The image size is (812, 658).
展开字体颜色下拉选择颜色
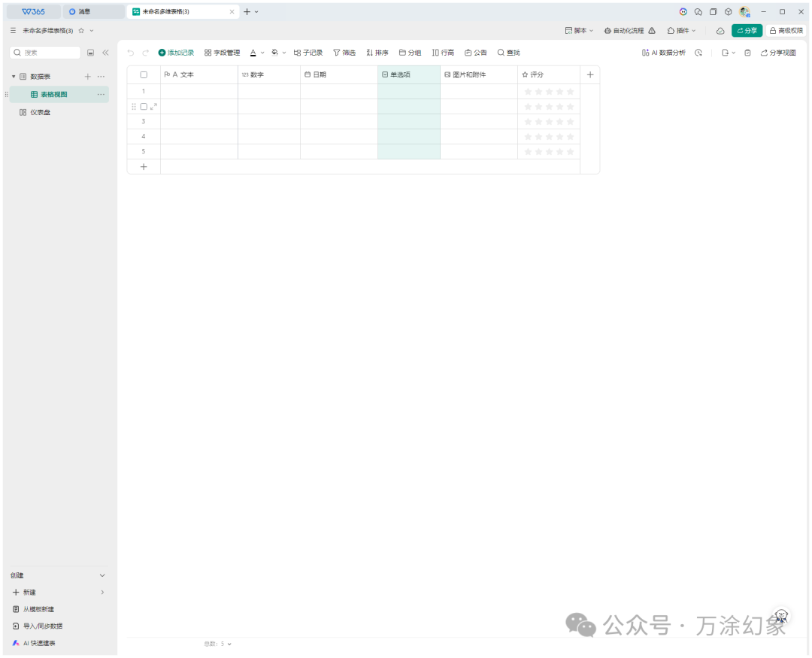[x=262, y=53]
